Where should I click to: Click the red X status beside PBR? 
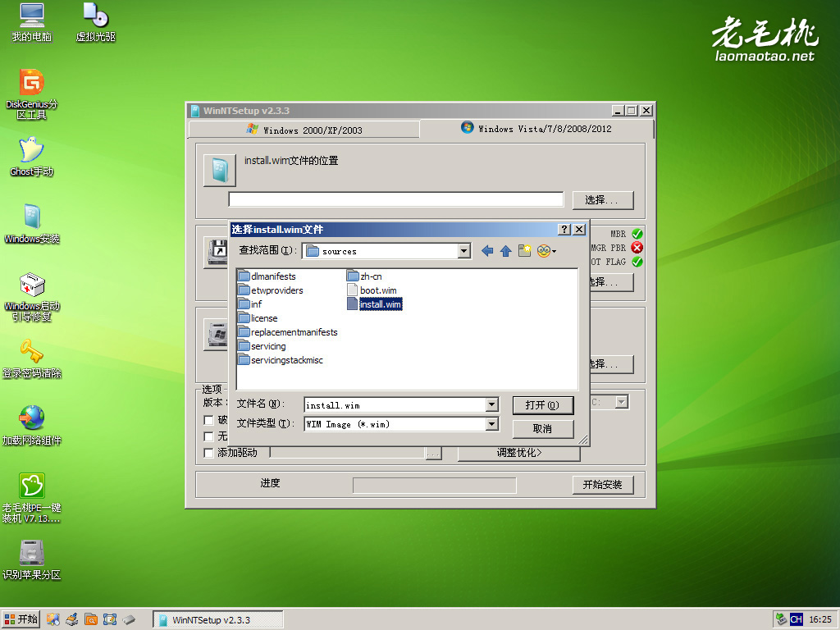coord(637,248)
